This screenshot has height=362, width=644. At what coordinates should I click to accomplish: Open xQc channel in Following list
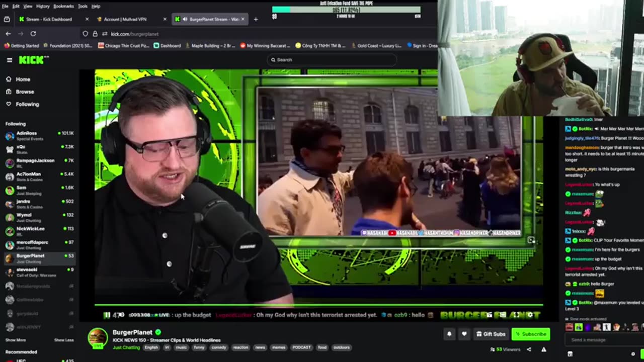pos(39,148)
